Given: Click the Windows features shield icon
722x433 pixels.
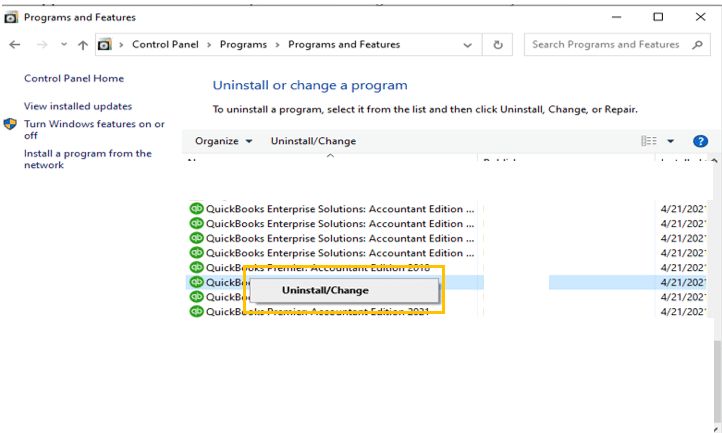Looking at the screenshot, I should (x=10, y=125).
